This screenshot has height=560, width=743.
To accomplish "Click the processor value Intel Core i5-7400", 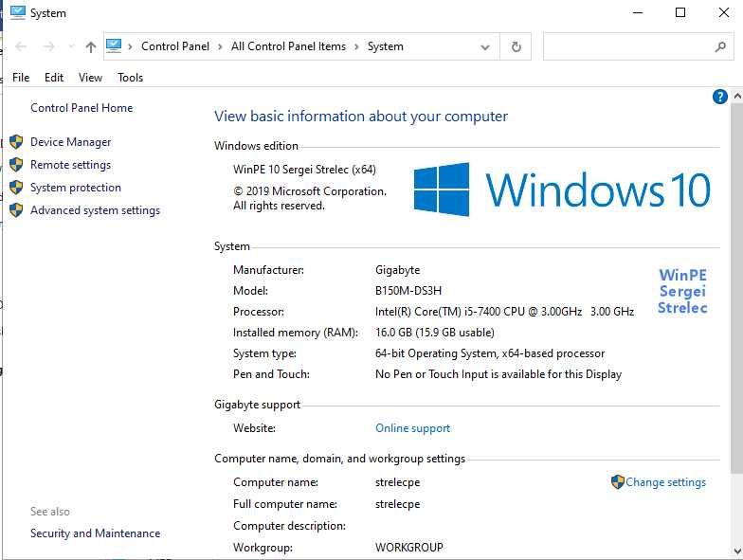I will pyautogui.click(x=504, y=311).
